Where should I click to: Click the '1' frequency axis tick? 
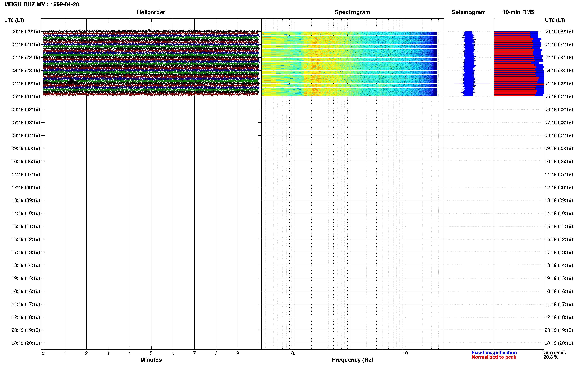pyautogui.click(x=350, y=353)
